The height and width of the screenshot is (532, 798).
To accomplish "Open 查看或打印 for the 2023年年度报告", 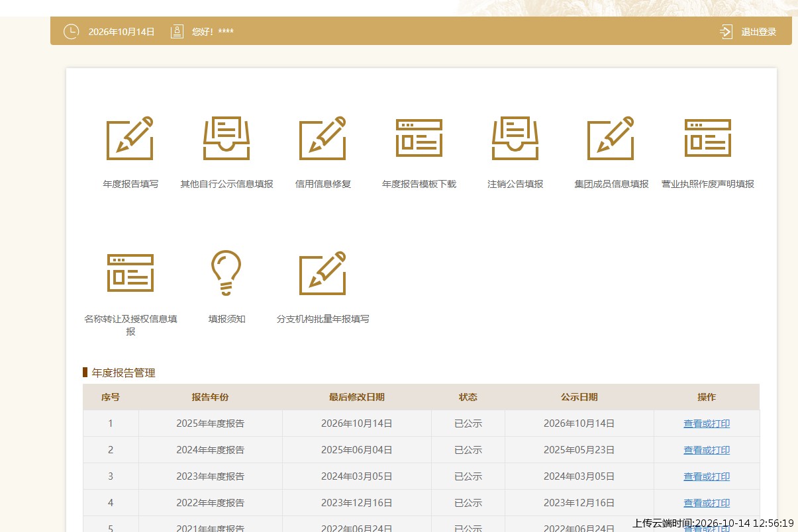I will (707, 476).
